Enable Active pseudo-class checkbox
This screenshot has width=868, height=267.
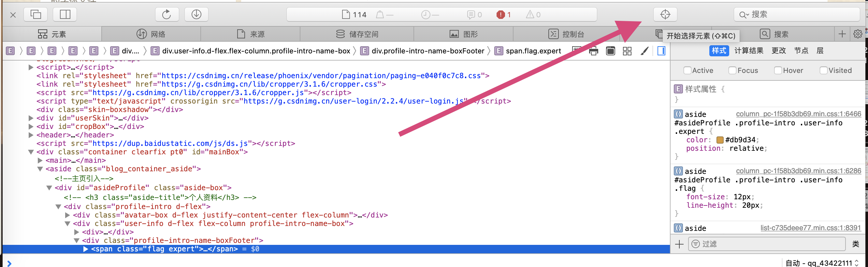pos(687,70)
